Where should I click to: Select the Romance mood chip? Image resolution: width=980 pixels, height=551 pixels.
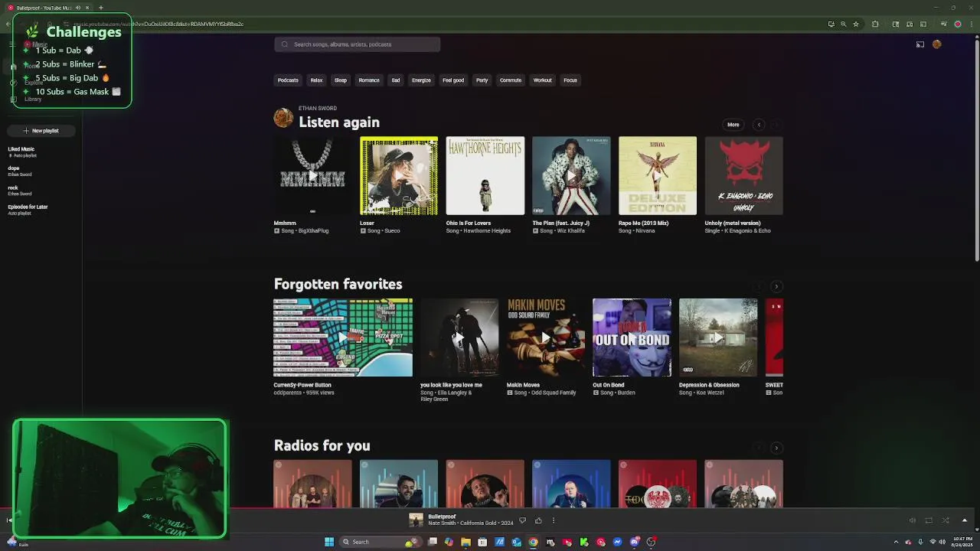[369, 80]
